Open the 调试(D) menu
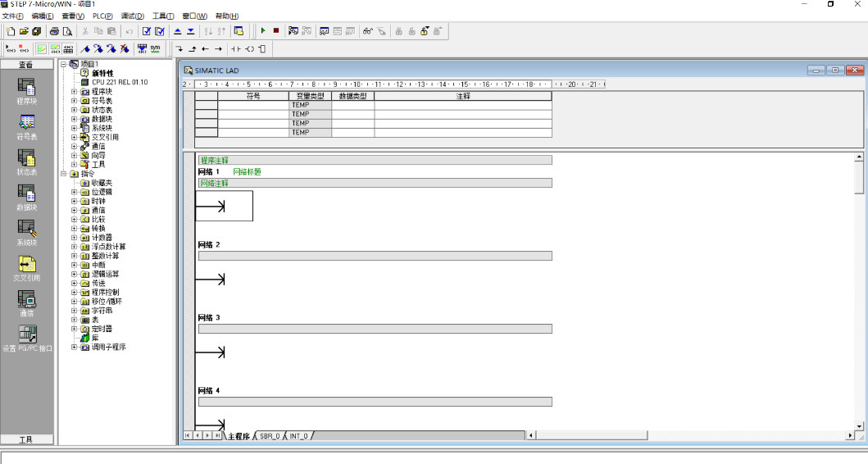This screenshot has width=868, height=464. pyautogui.click(x=132, y=16)
